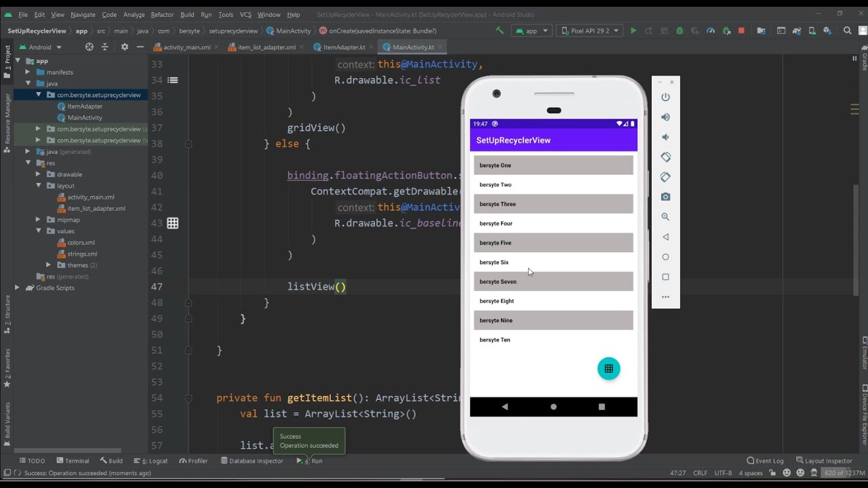Open the VCS menu
The height and width of the screenshot is (488, 868).
[x=245, y=14]
